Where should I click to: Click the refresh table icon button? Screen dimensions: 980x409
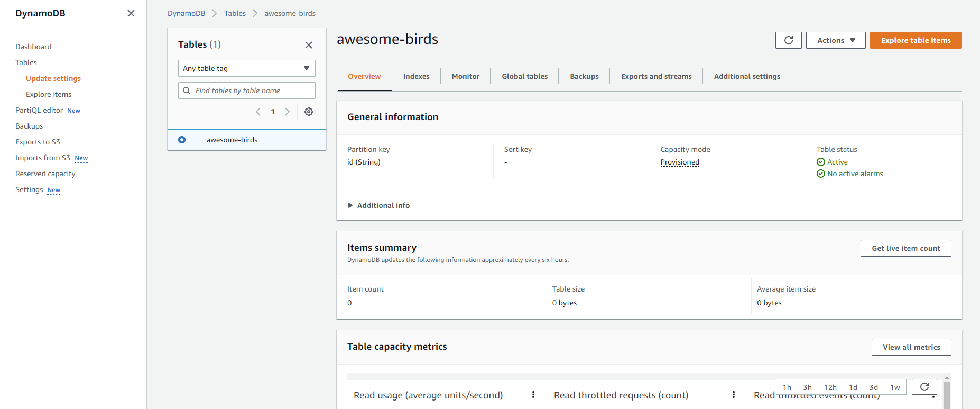point(788,40)
